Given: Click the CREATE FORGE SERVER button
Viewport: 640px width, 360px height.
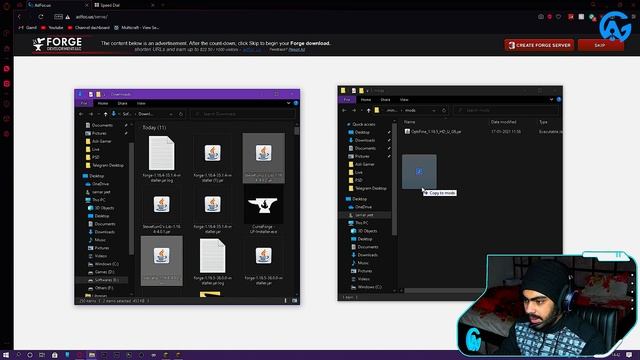Looking at the screenshot, I should click(x=539, y=45).
